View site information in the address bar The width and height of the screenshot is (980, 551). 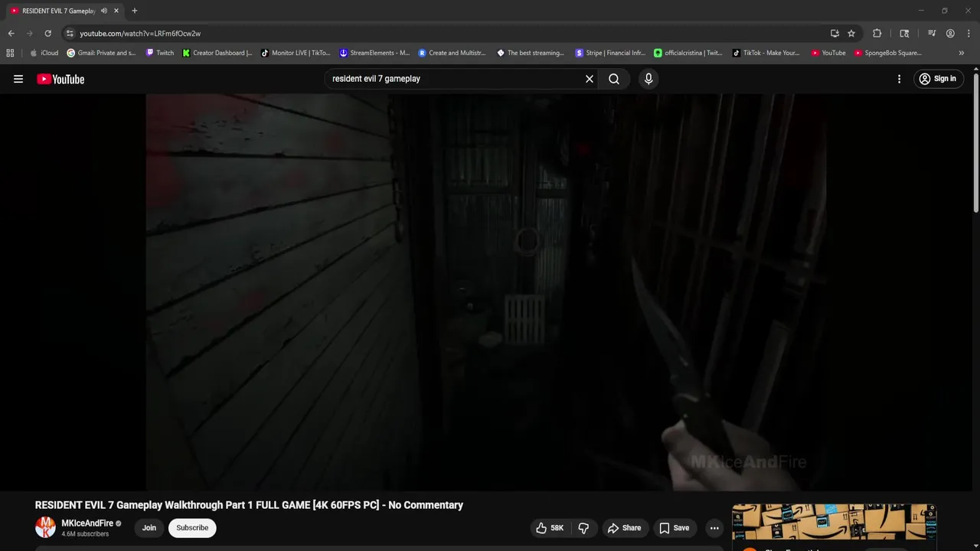(x=70, y=34)
